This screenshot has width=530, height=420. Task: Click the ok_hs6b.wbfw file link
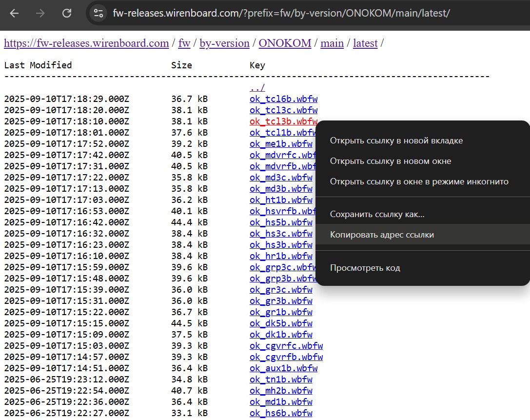point(281,413)
